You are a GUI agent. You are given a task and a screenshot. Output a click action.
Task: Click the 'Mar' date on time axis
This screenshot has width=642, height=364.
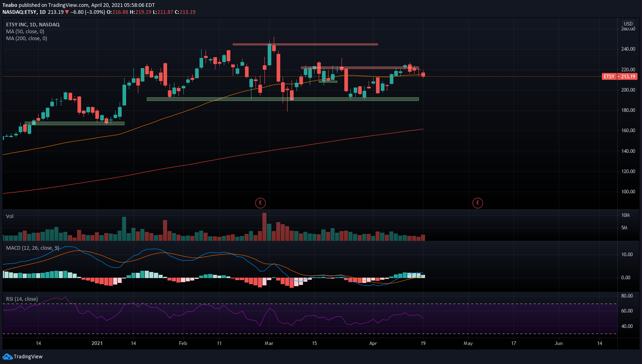(x=269, y=343)
